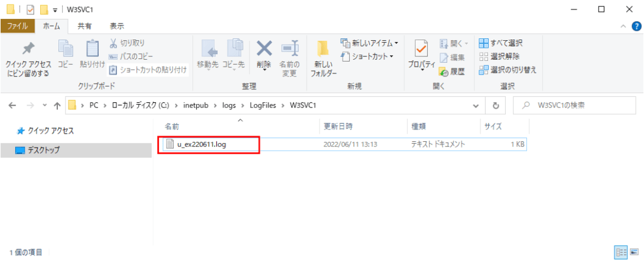
Task: Create a new folder from the ribbon
Action: click(324, 58)
